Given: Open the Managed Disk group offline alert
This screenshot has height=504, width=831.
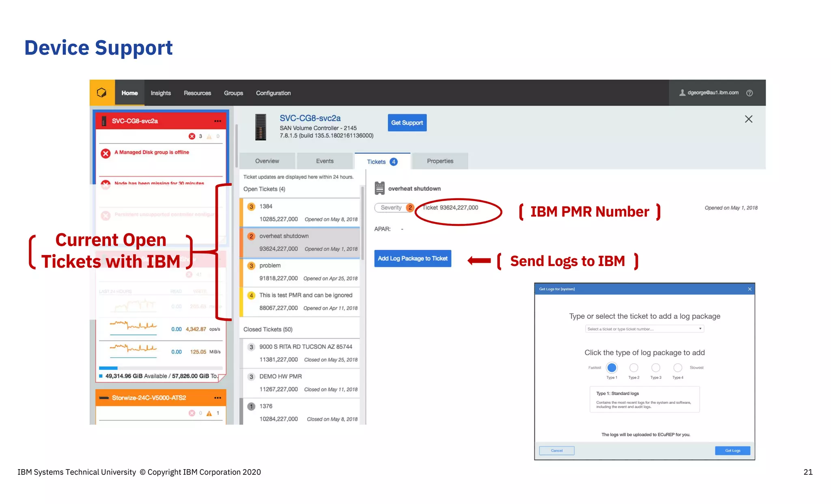Looking at the screenshot, I should 152,152.
